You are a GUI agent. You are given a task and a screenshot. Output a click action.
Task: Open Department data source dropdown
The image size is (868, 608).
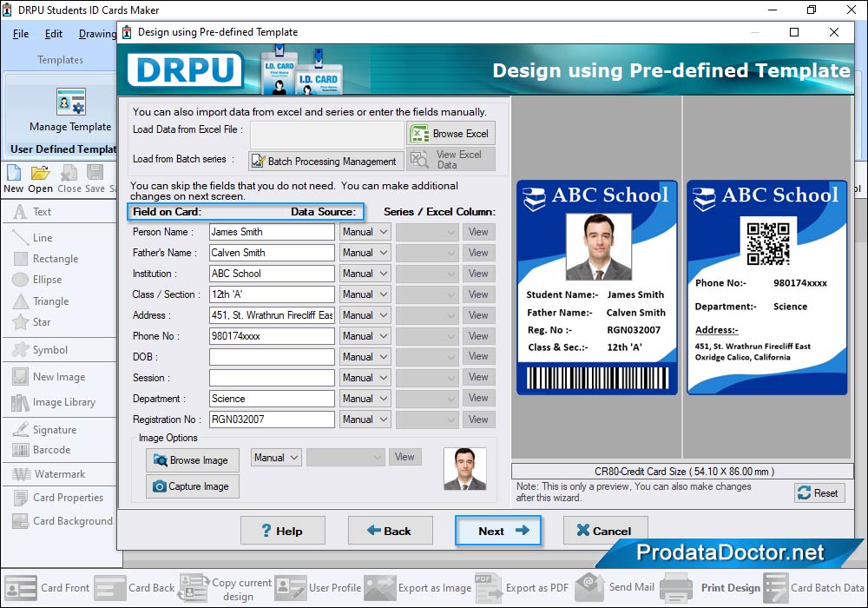click(x=365, y=399)
